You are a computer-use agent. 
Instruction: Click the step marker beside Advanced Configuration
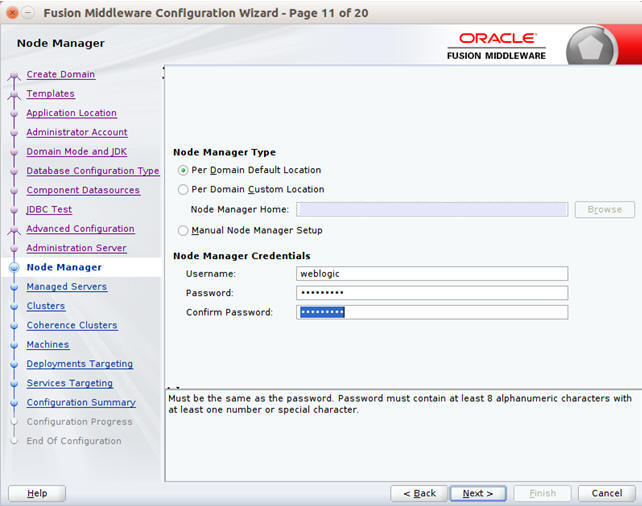tap(14, 230)
